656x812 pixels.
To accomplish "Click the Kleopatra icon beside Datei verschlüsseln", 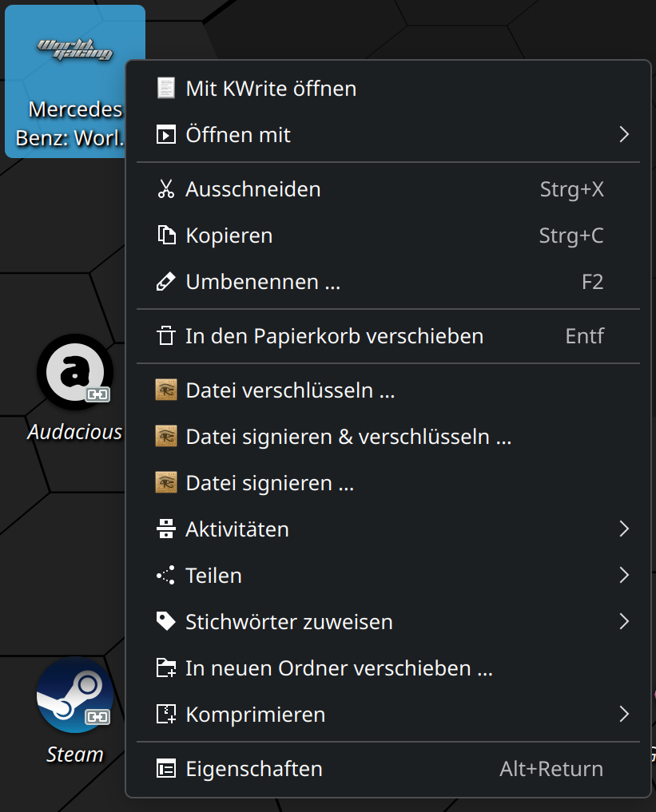I will [166, 390].
